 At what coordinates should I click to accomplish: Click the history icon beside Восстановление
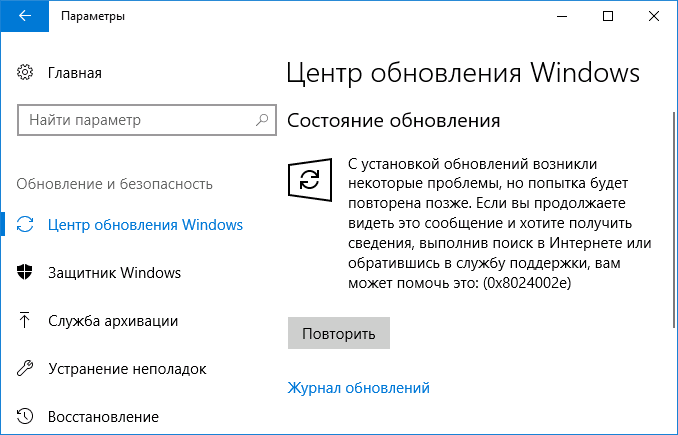coord(27,416)
